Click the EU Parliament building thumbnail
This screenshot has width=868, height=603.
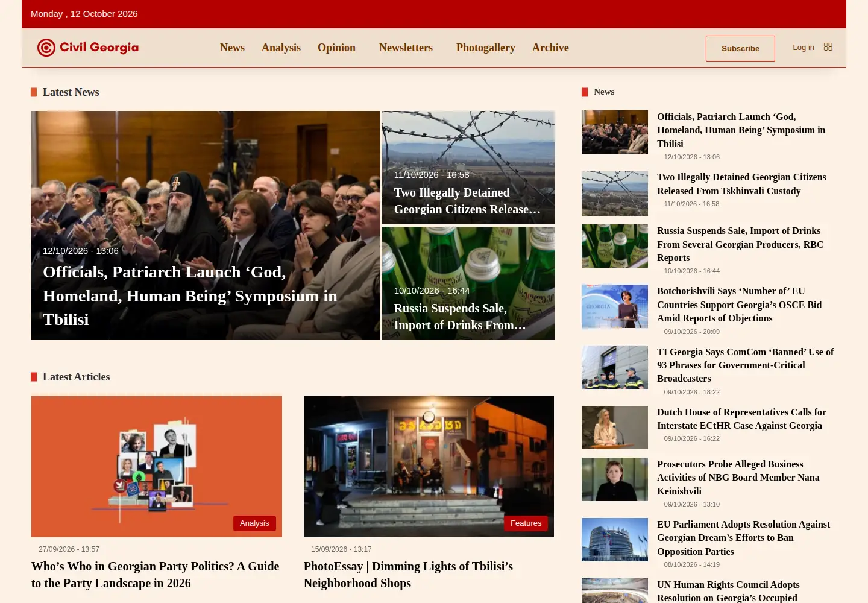pyautogui.click(x=615, y=540)
